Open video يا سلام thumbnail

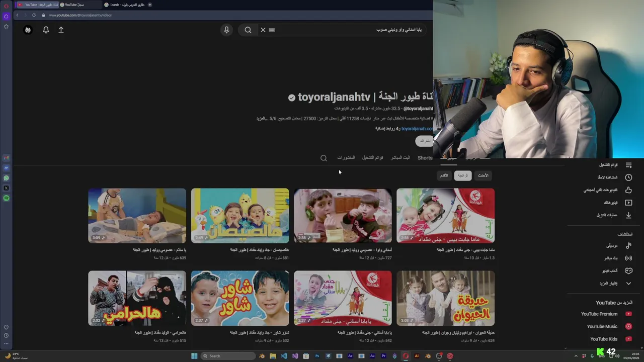137,216
